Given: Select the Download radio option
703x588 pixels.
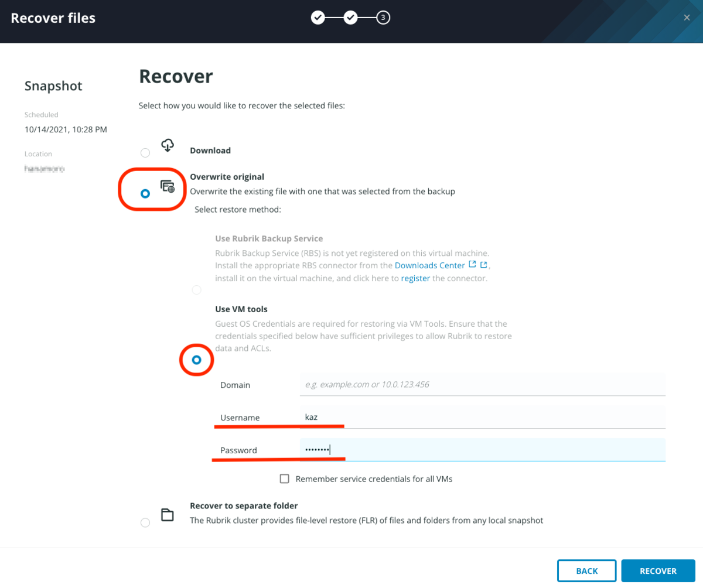Looking at the screenshot, I should pos(145,153).
